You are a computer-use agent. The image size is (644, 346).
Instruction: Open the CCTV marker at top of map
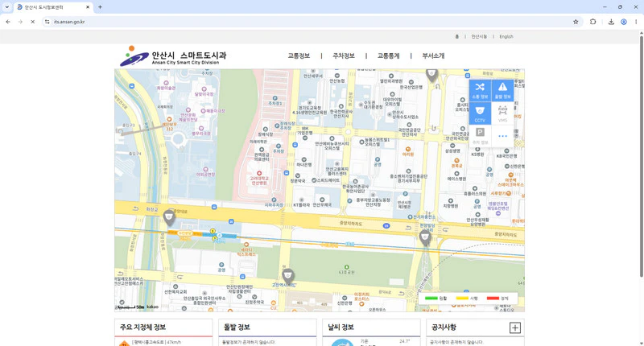431,75
